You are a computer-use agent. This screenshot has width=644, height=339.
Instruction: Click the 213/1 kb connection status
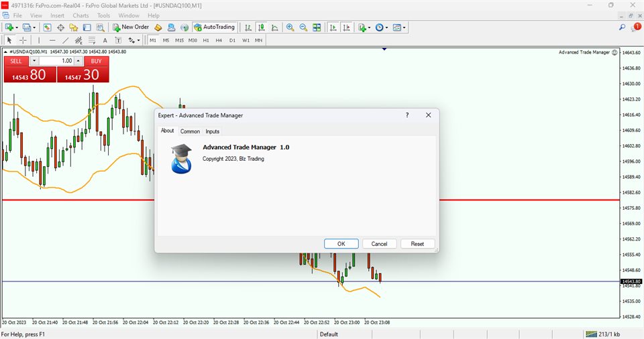(x=602, y=334)
